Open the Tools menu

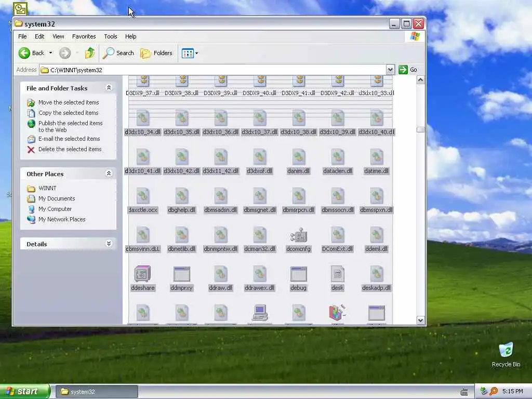111,36
